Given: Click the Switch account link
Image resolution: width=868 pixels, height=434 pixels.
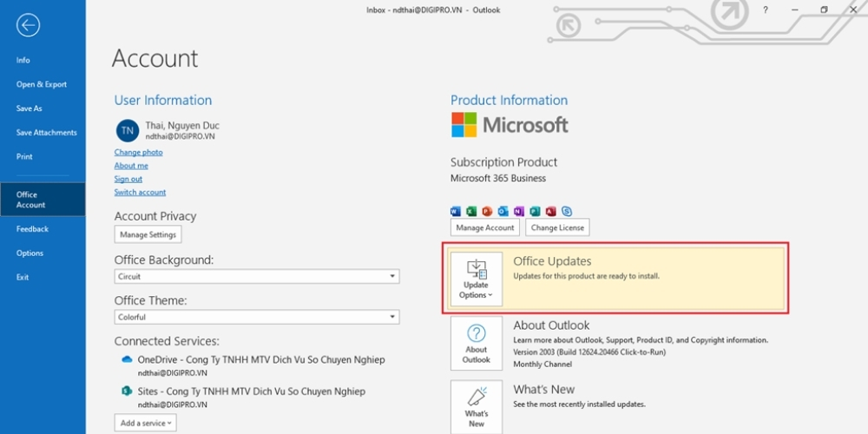Looking at the screenshot, I should [x=140, y=192].
